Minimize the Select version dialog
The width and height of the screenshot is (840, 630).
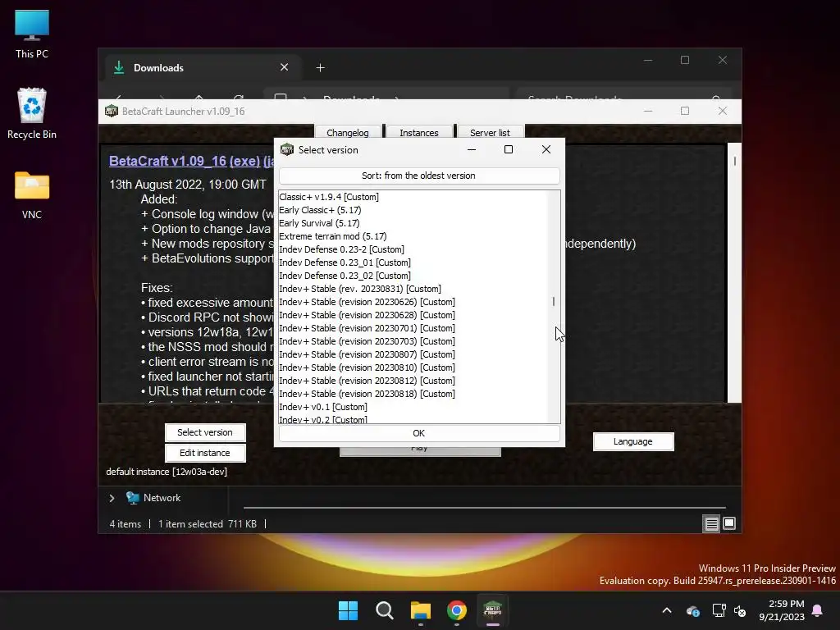(x=472, y=149)
